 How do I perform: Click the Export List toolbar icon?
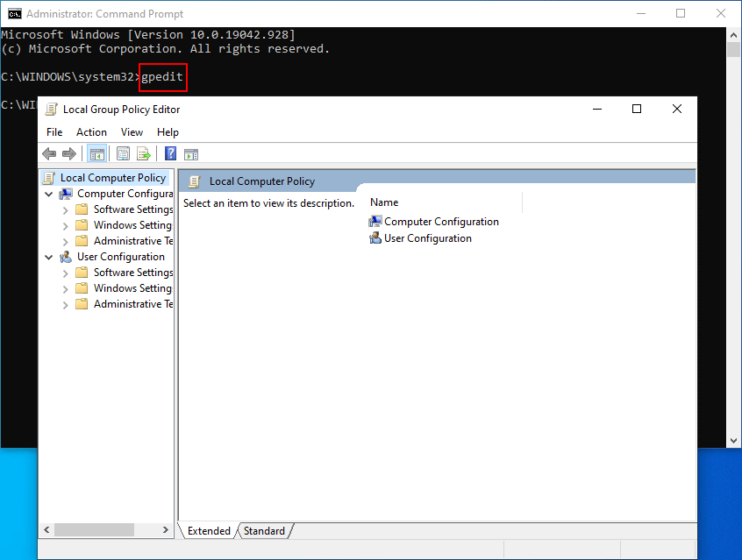click(143, 154)
